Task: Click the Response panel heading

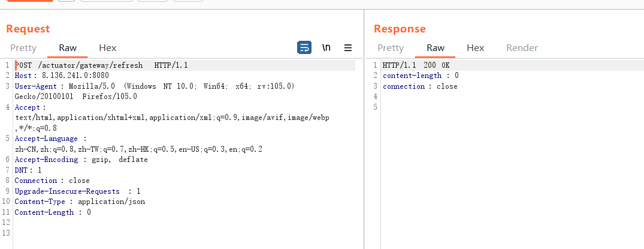Action: [400, 29]
